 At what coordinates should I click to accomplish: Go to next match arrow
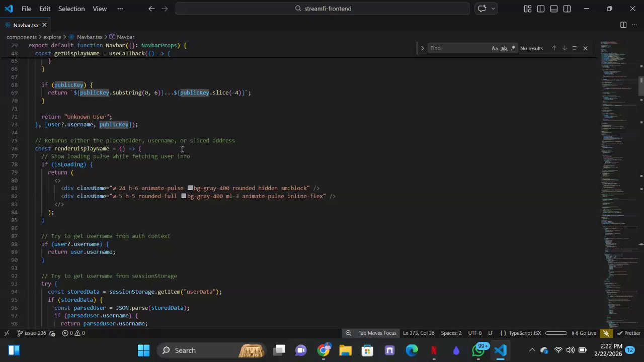coord(565,48)
